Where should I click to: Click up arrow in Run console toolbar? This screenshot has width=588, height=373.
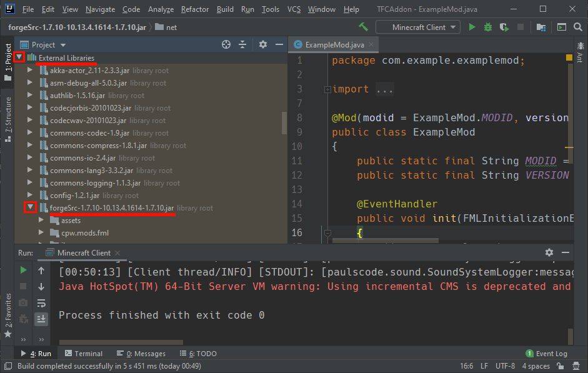point(41,271)
